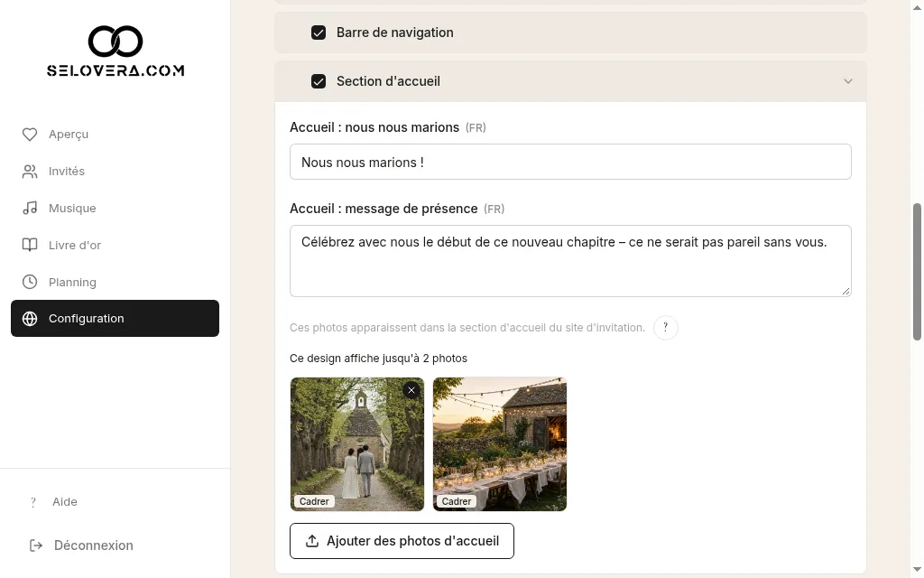Remove the chapel couple photo
924x578 pixels.
point(411,390)
